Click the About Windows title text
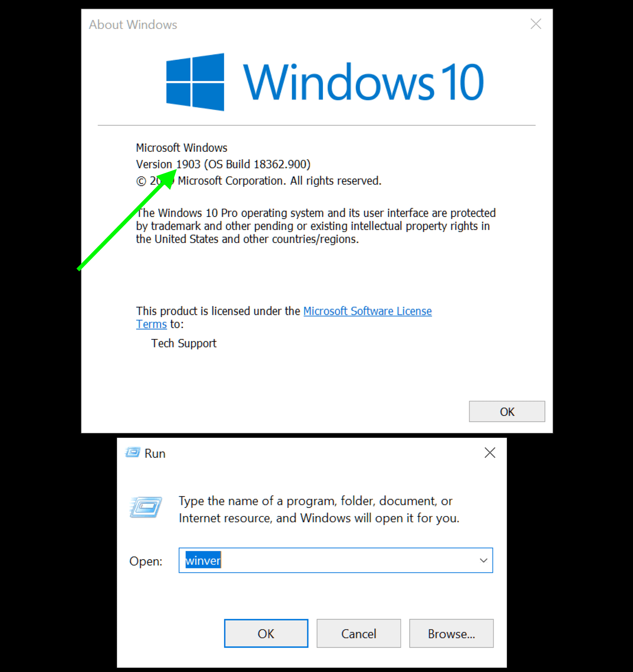633x672 pixels. pyautogui.click(x=133, y=25)
